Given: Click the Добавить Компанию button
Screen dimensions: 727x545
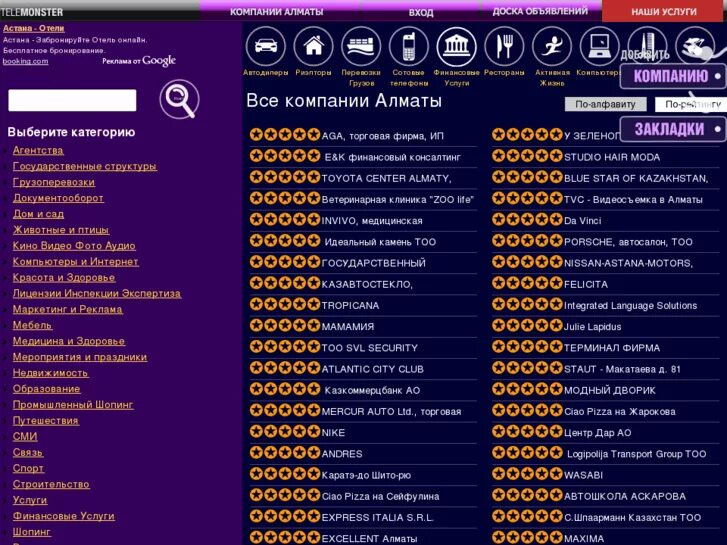Looking at the screenshot, I should click(x=672, y=76).
